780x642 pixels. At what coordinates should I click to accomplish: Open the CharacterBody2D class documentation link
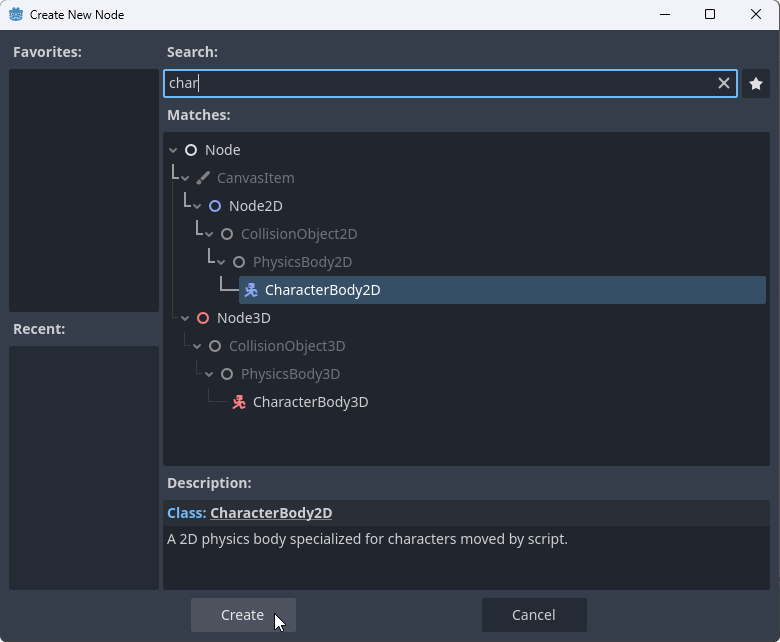[271, 513]
